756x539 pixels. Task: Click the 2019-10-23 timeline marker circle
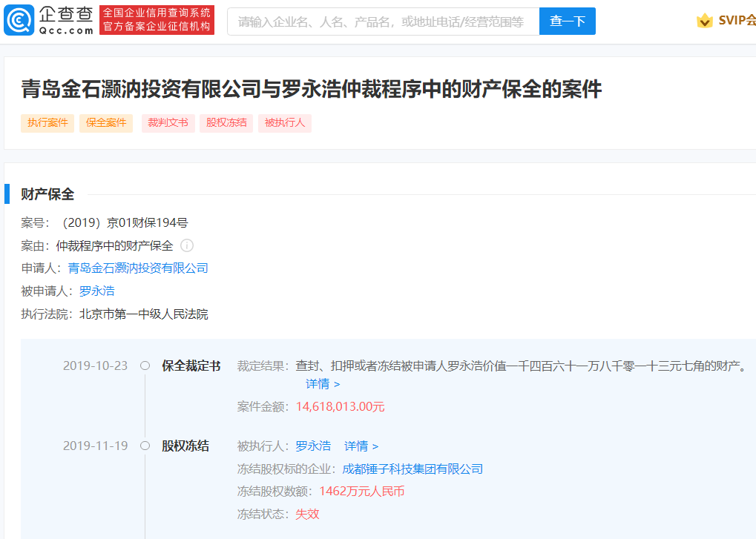(145, 366)
